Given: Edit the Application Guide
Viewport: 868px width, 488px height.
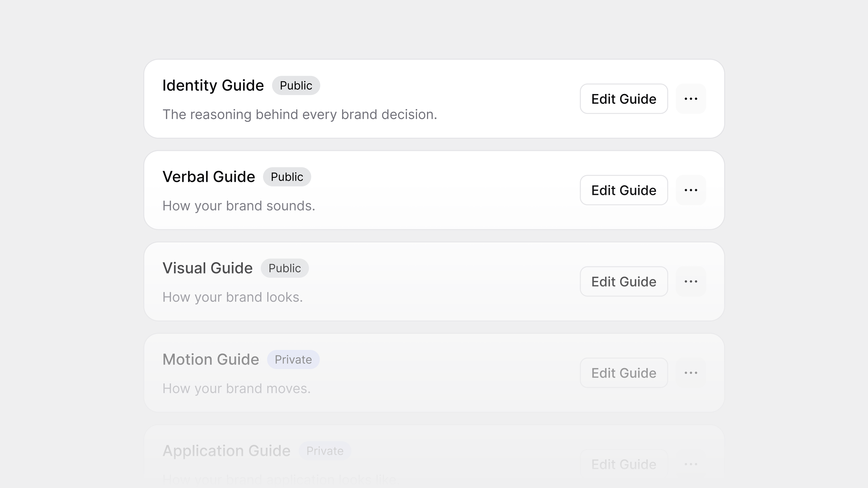Looking at the screenshot, I should point(624,464).
